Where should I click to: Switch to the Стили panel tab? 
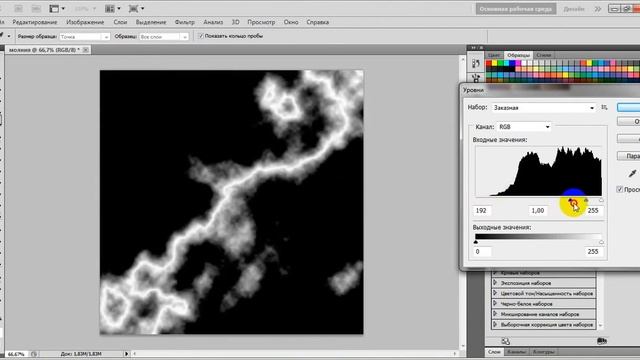coord(543,55)
